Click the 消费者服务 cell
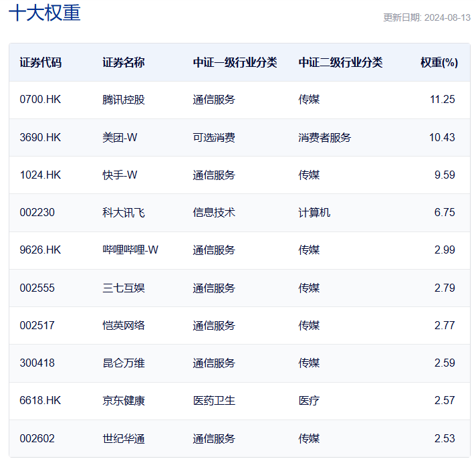The height and width of the screenshot is (465, 476). [324, 138]
